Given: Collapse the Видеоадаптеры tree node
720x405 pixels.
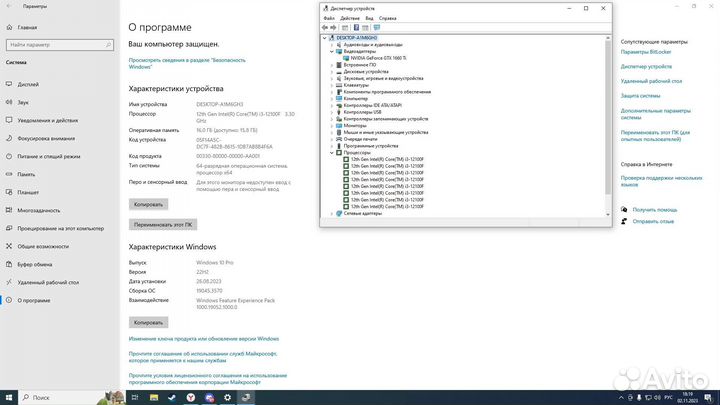Looking at the screenshot, I should point(332,52).
